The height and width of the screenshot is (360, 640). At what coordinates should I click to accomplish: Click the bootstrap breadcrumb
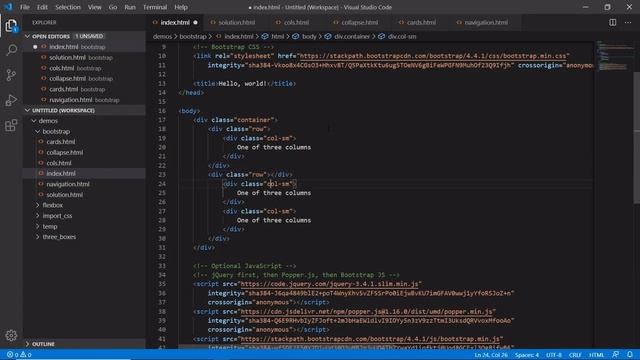[x=193, y=36]
